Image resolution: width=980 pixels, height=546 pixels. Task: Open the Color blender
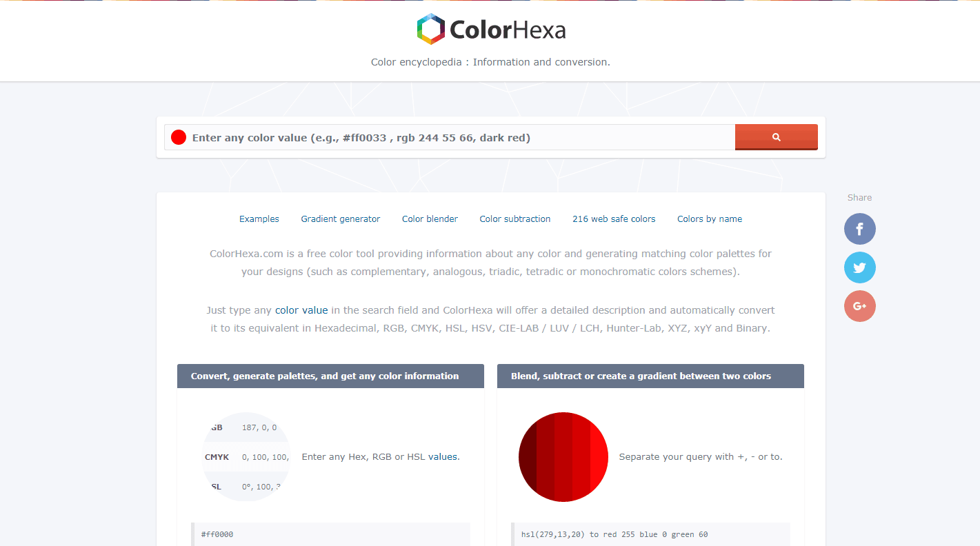pyautogui.click(x=430, y=219)
